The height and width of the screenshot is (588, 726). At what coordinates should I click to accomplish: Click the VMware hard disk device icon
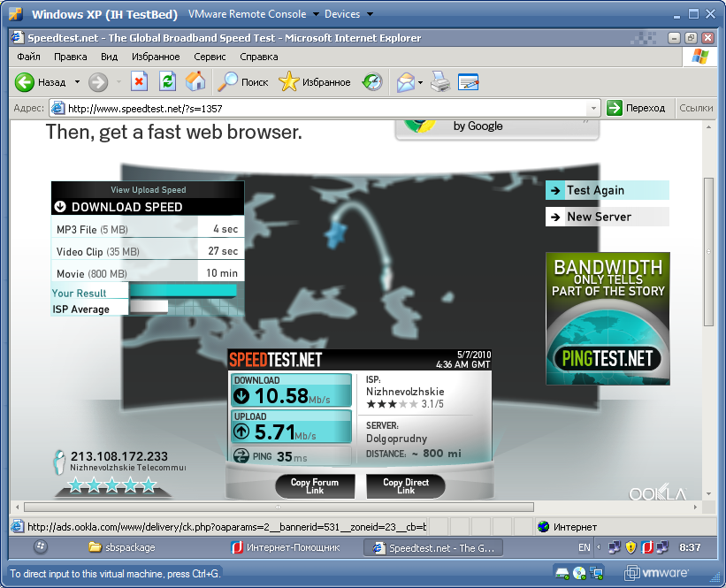click(562, 574)
